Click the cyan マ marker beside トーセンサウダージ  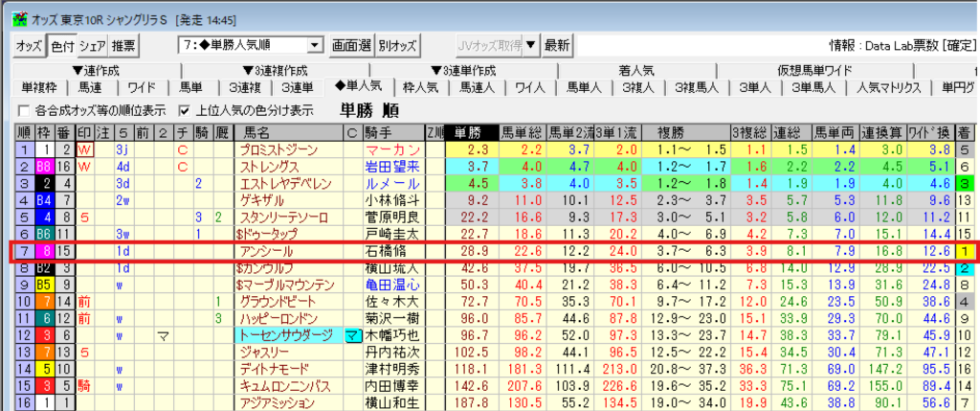[x=352, y=335]
